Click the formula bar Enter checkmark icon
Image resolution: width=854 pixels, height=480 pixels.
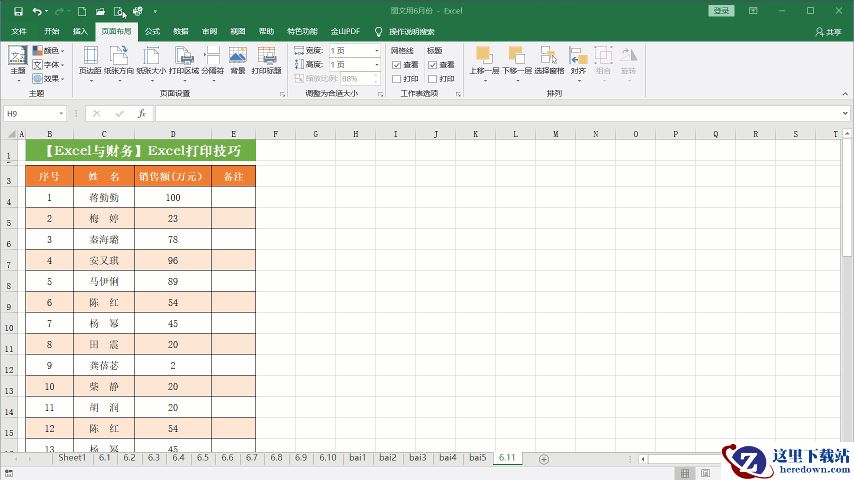119,113
